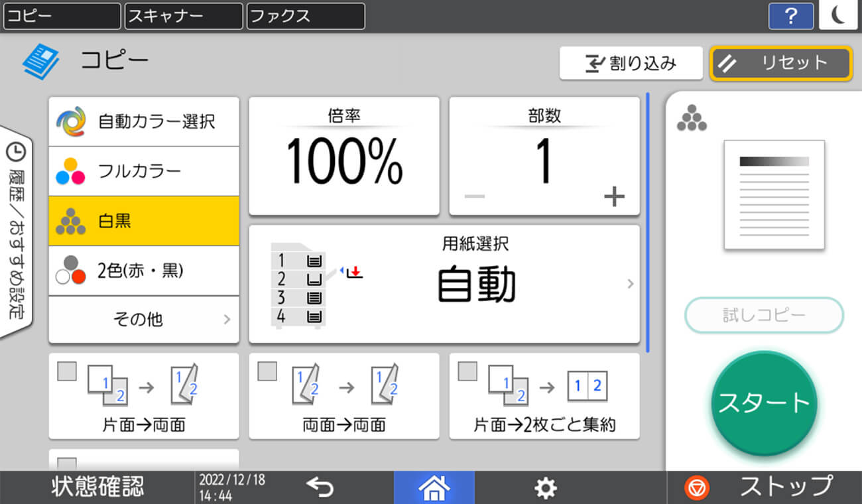Increase copy count with the plus control
The height and width of the screenshot is (504, 862).
click(x=615, y=196)
